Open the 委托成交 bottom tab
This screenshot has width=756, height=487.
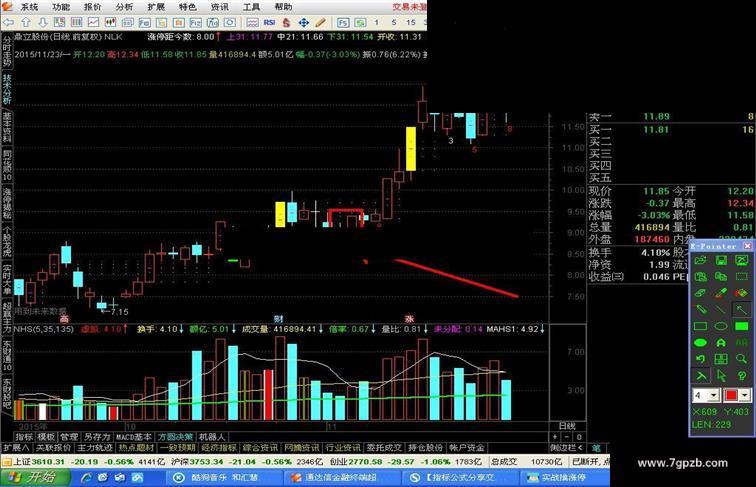click(x=384, y=447)
